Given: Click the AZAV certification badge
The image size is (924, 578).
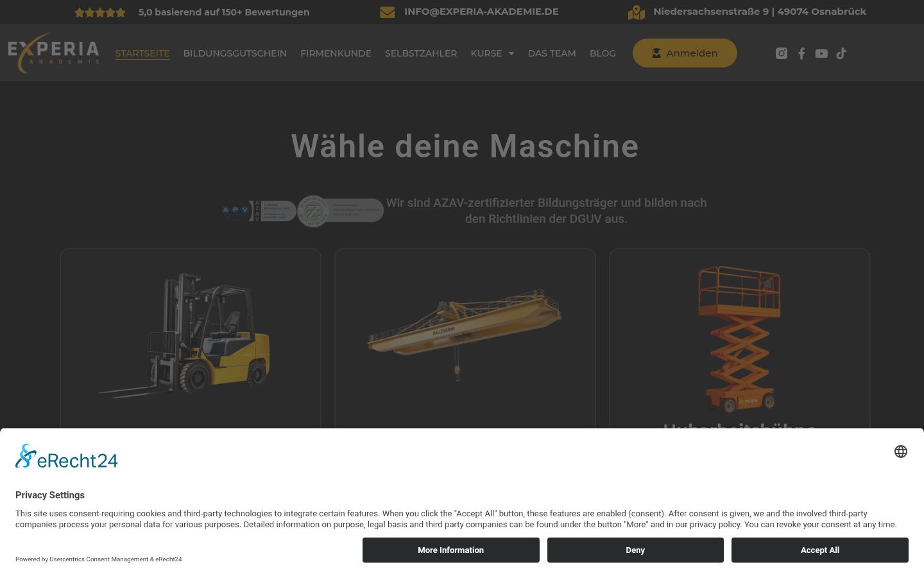Looking at the screenshot, I should pyautogui.click(x=259, y=211).
